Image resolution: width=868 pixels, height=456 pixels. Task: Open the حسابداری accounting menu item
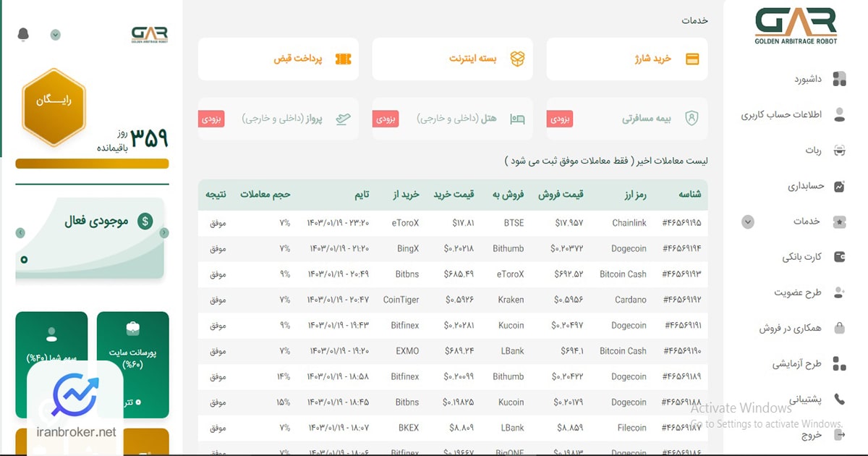806,186
